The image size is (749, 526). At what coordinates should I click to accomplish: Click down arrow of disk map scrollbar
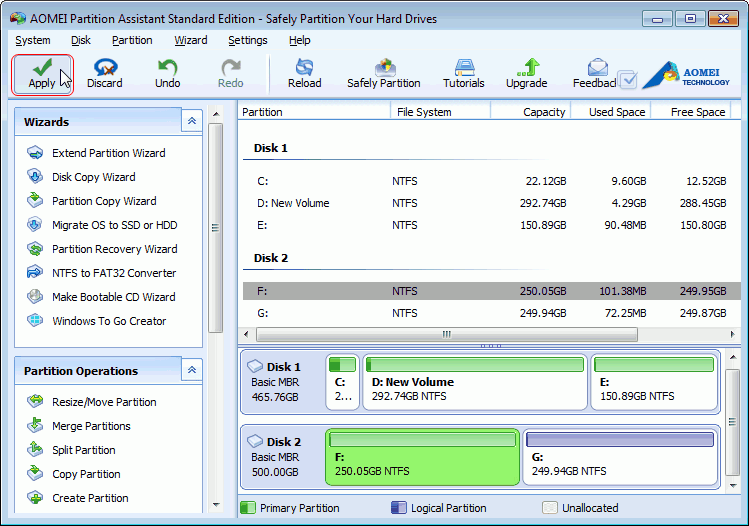[x=733, y=485]
